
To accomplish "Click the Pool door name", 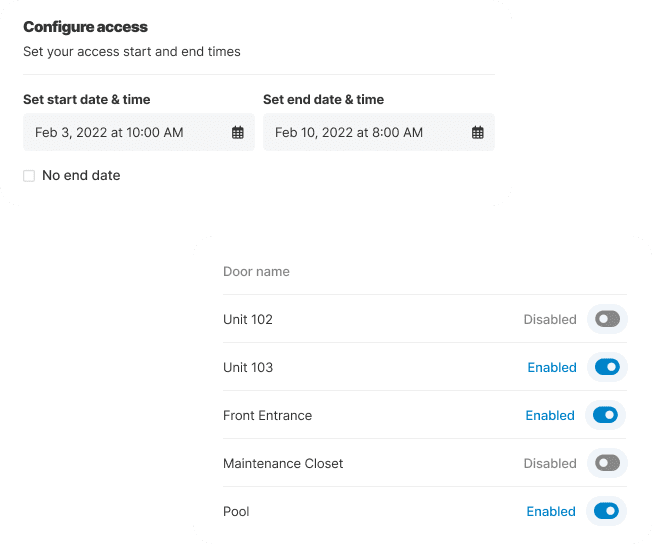I will [x=236, y=512].
